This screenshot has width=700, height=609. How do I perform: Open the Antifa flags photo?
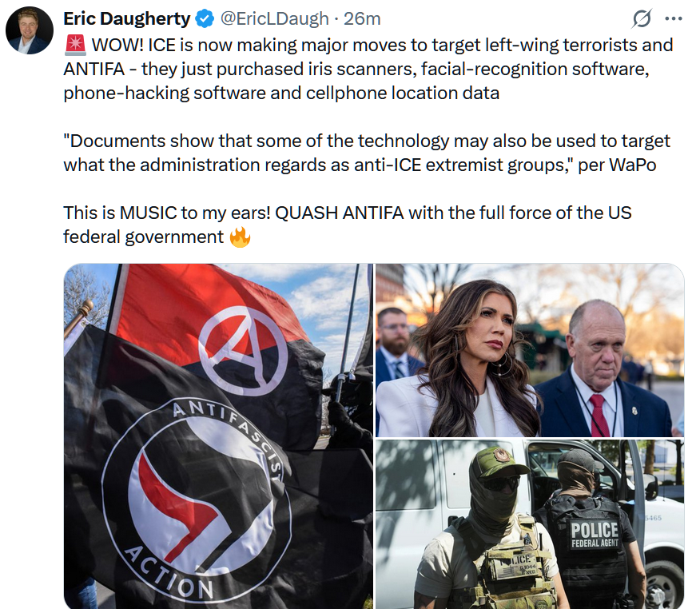(218, 436)
